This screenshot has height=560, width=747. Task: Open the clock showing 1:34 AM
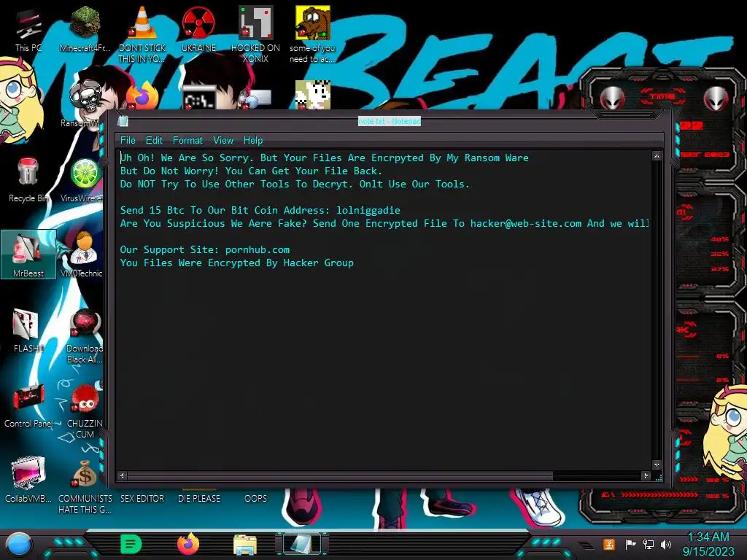[x=708, y=544]
